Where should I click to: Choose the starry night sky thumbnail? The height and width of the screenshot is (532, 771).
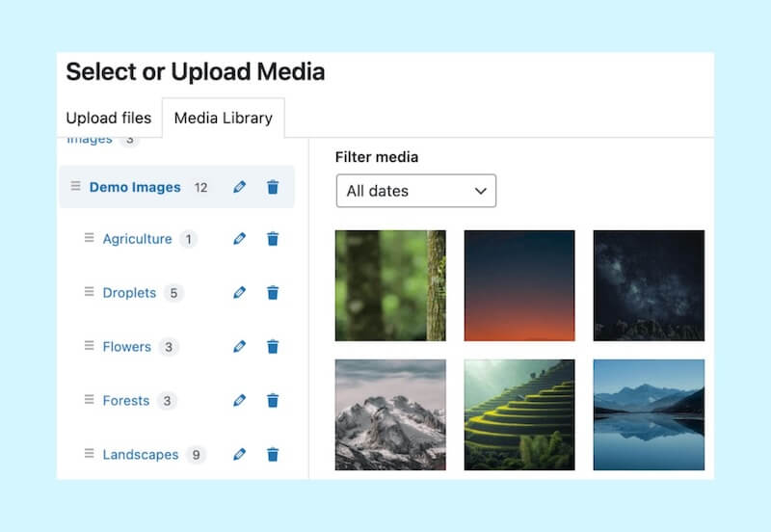click(x=649, y=285)
